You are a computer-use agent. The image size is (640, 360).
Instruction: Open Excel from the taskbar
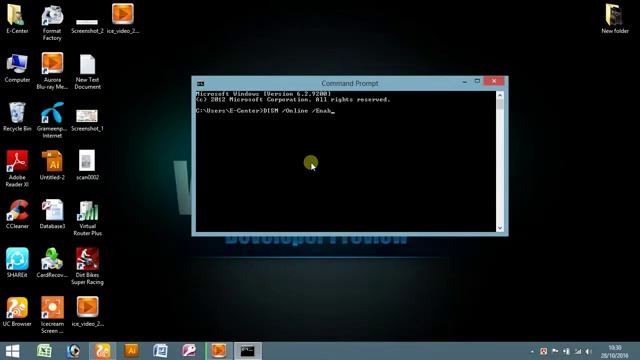click(x=44, y=351)
